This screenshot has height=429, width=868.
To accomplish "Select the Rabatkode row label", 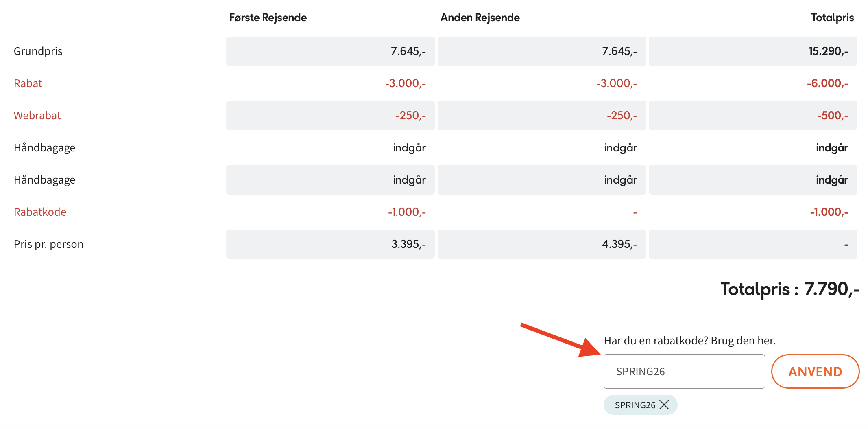I will tap(40, 212).
